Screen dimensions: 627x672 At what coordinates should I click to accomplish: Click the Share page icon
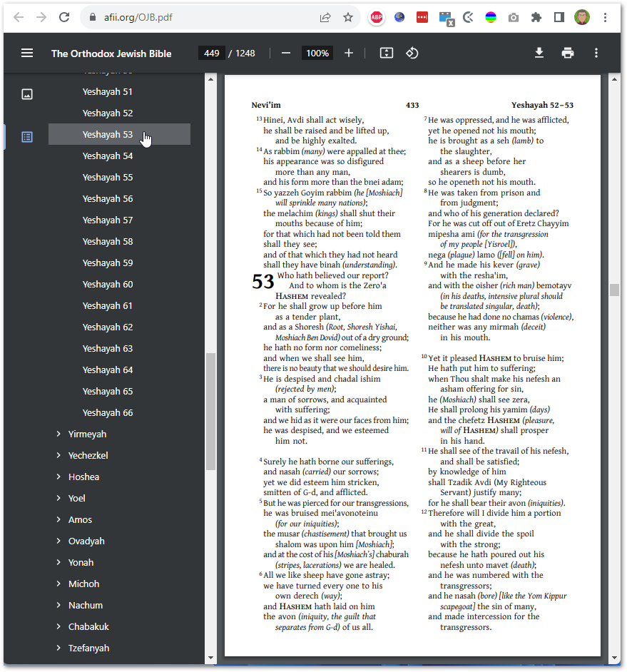point(325,17)
